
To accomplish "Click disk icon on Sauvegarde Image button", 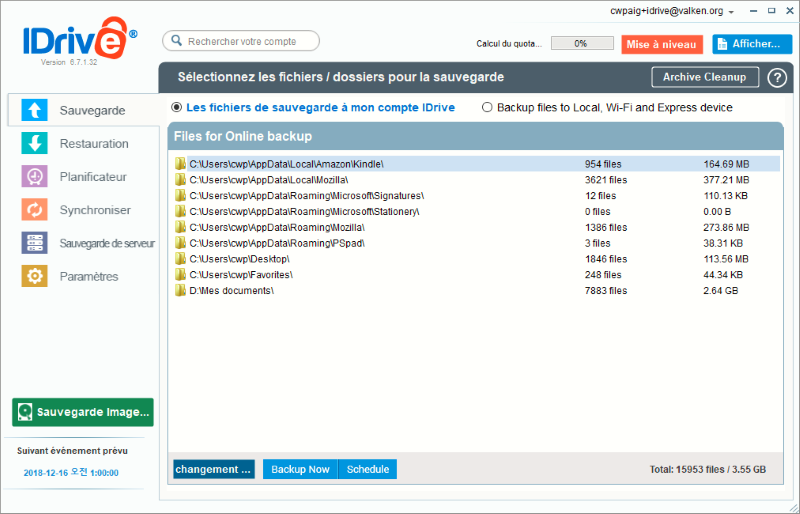I will pyautogui.click(x=25, y=412).
